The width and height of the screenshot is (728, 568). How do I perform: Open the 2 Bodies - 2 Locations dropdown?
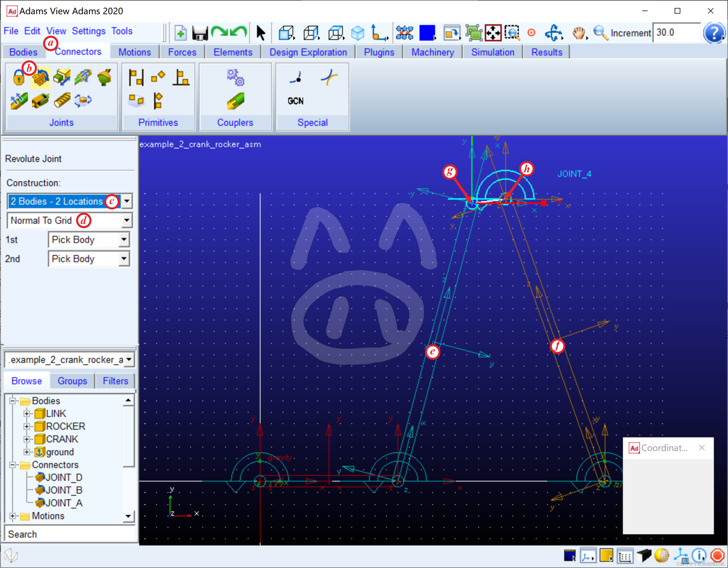click(x=127, y=201)
